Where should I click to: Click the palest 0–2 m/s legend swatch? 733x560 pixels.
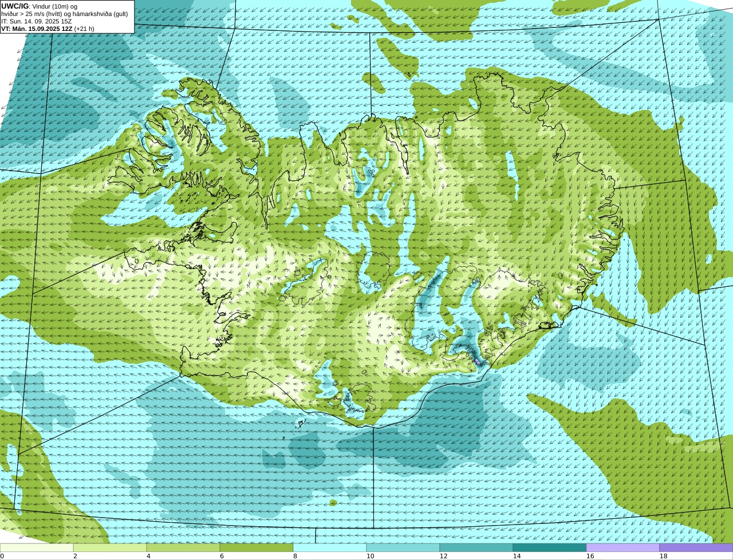tap(37, 547)
